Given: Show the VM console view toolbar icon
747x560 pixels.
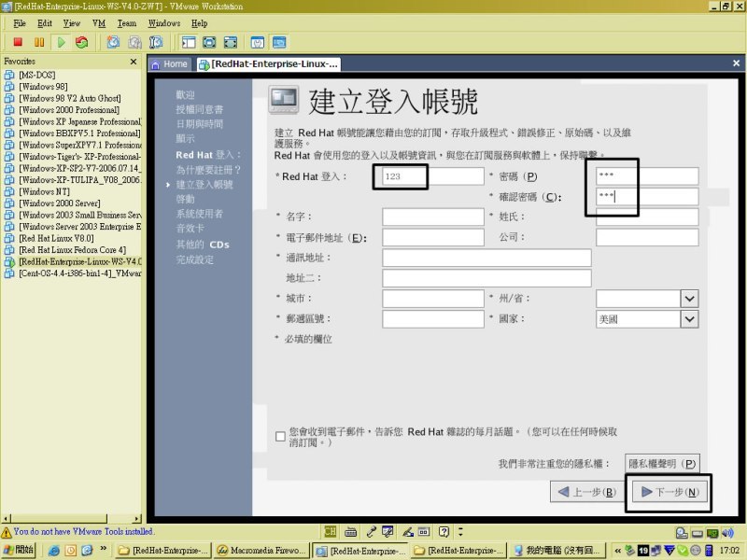Looking at the screenshot, I should coord(279,42).
